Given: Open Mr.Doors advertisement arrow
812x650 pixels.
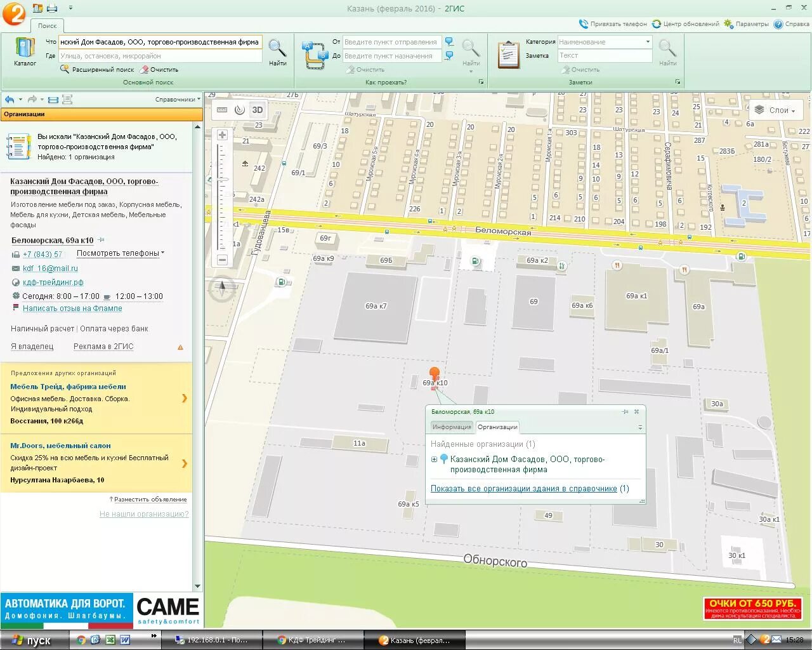Looking at the screenshot, I should (185, 463).
